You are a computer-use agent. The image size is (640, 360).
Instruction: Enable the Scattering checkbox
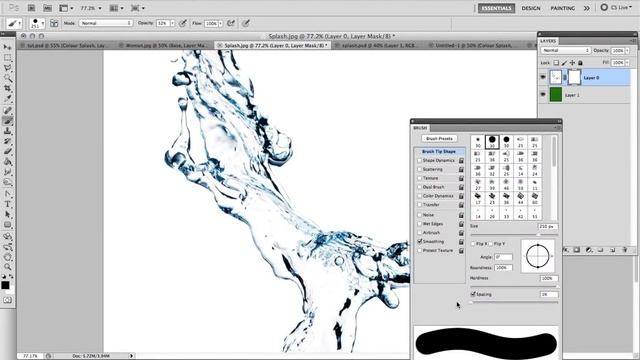(419, 169)
